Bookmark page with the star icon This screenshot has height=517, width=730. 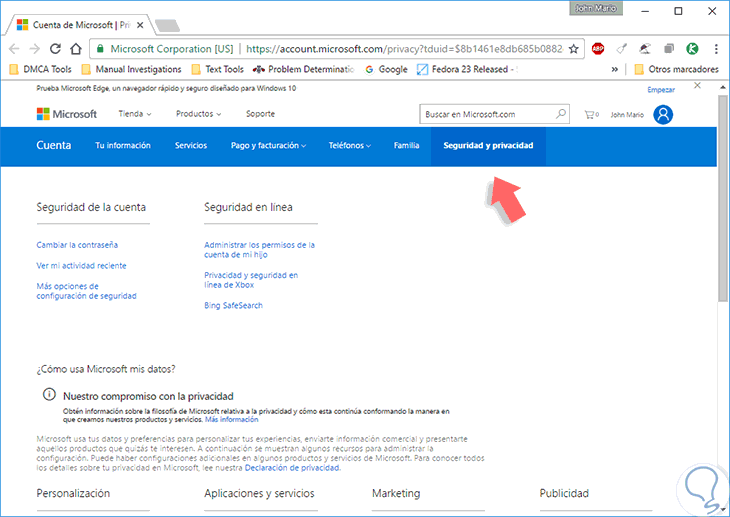(574, 48)
